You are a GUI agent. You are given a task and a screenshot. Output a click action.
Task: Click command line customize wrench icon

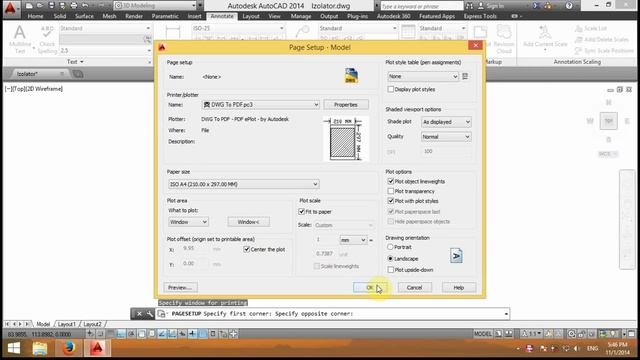click(149, 313)
